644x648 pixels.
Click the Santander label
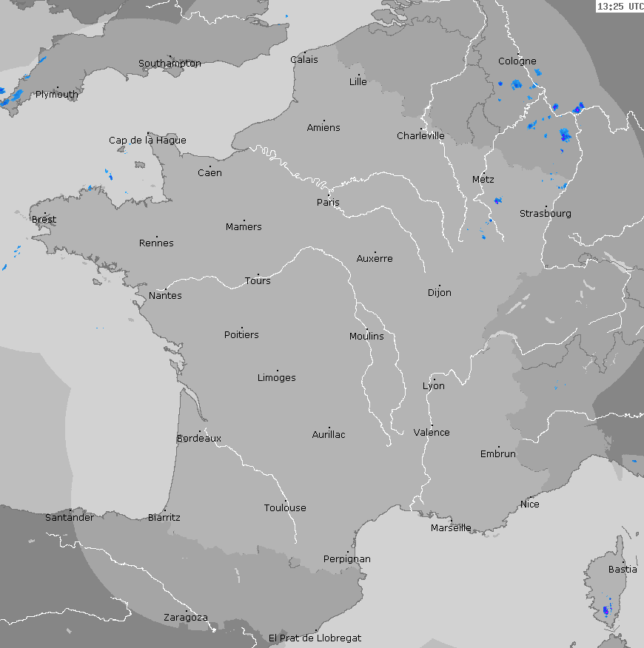pyautogui.click(x=70, y=518)
